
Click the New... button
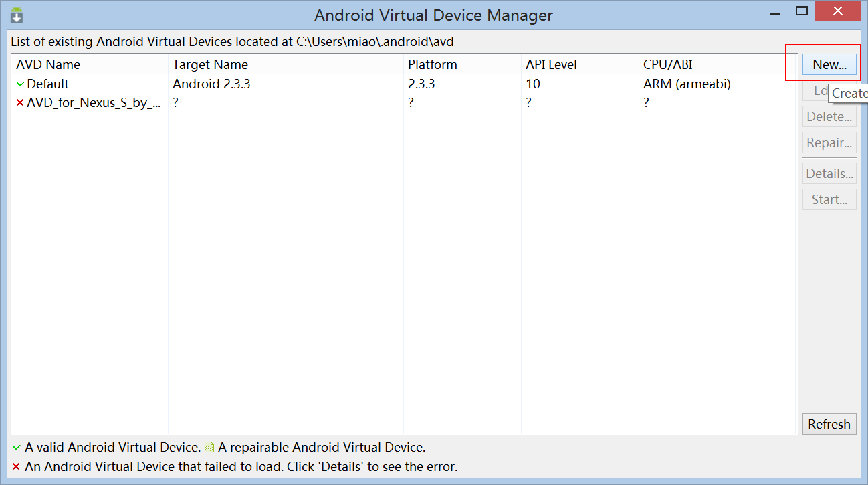[x=829, y=65]
